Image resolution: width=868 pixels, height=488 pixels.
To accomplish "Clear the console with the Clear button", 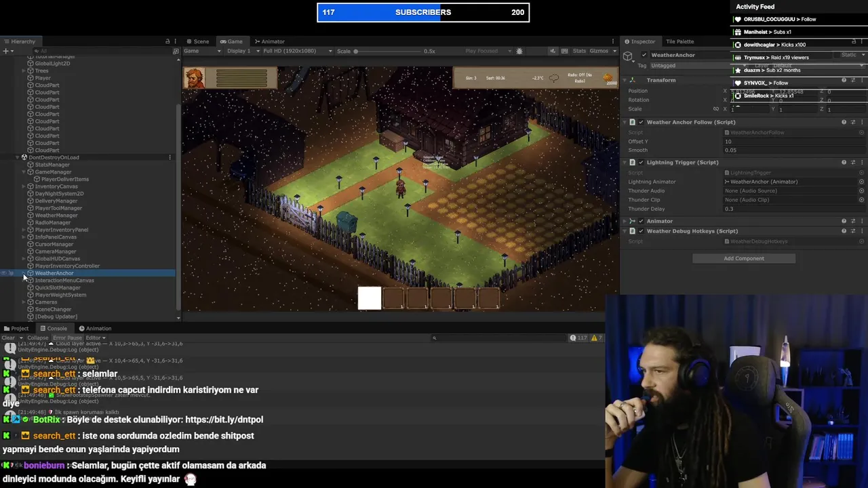I will coord(8,338).
